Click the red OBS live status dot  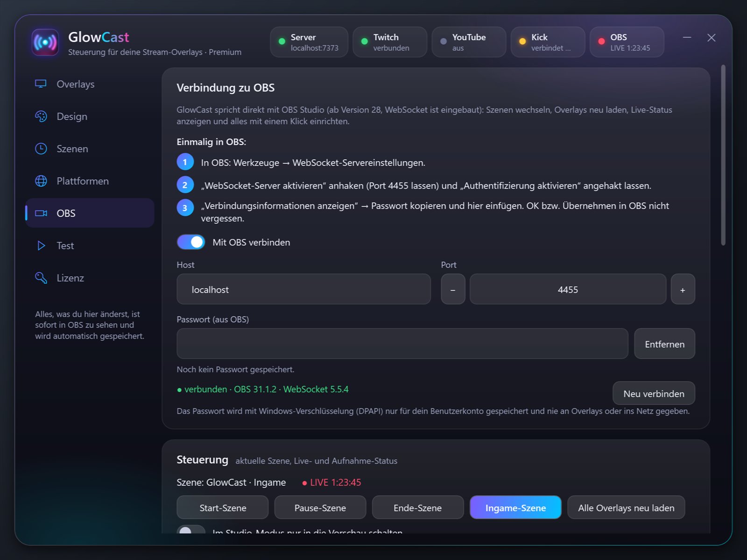[x=602, y=42]
